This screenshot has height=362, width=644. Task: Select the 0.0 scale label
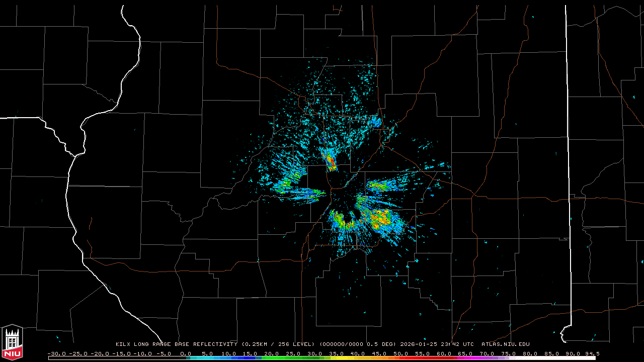point(186,353)
